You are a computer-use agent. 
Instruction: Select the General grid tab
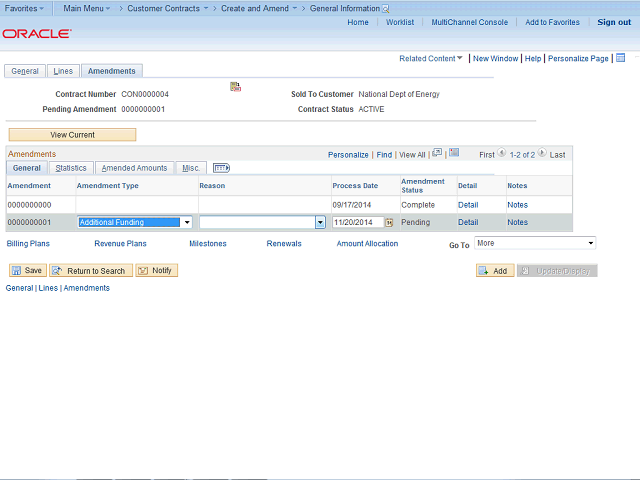(27, 168)
